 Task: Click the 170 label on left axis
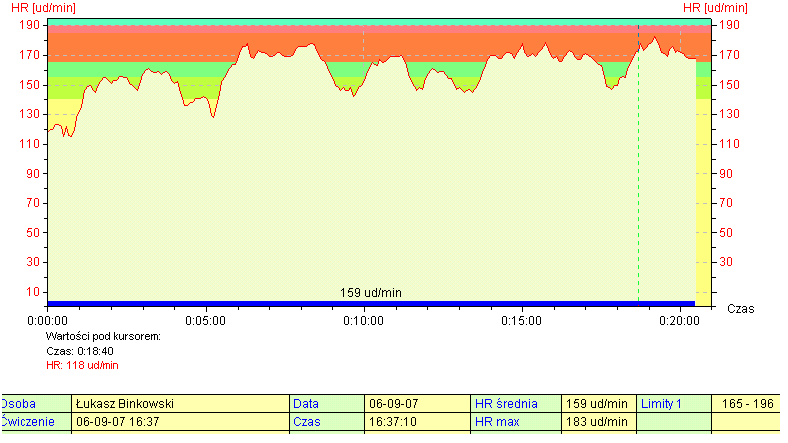tap(30, 55)
